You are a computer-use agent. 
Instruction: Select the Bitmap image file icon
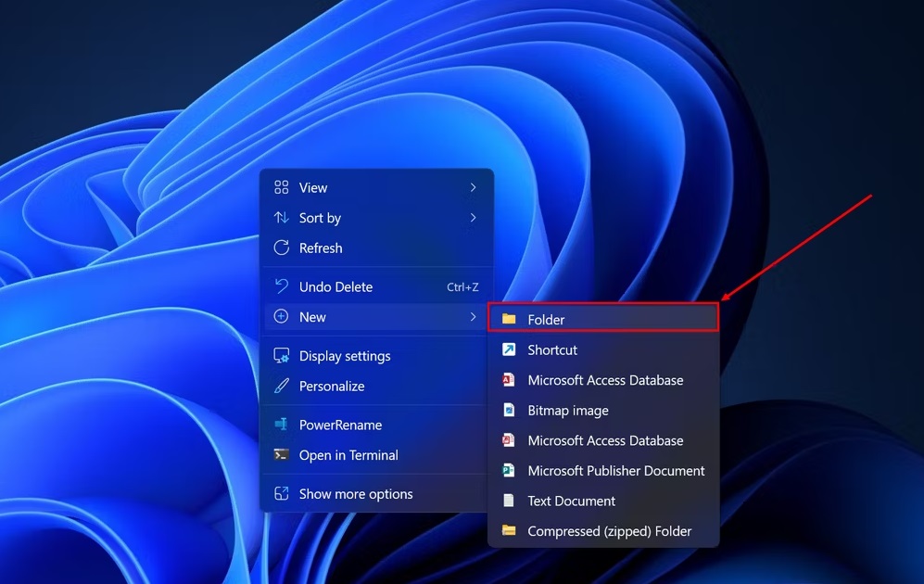coord(509,410)
